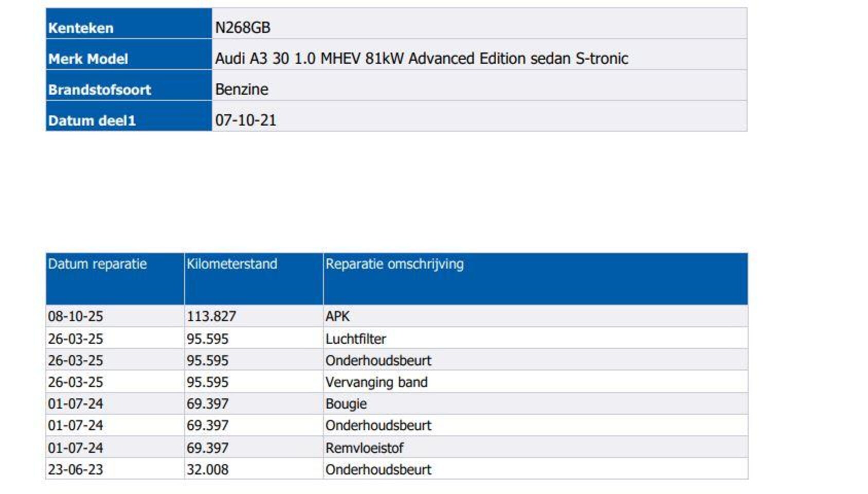Select the repair date 08-10-25
This screenshot has width=868, height=494.
coord(75,316)
